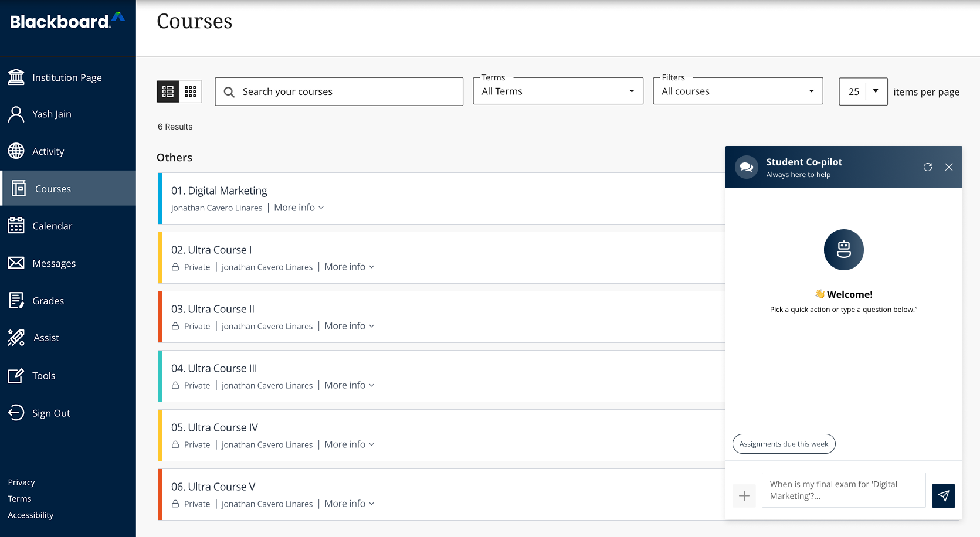
Task: Open the Activity page from the sidebar
Action: (x=48, y=151)
